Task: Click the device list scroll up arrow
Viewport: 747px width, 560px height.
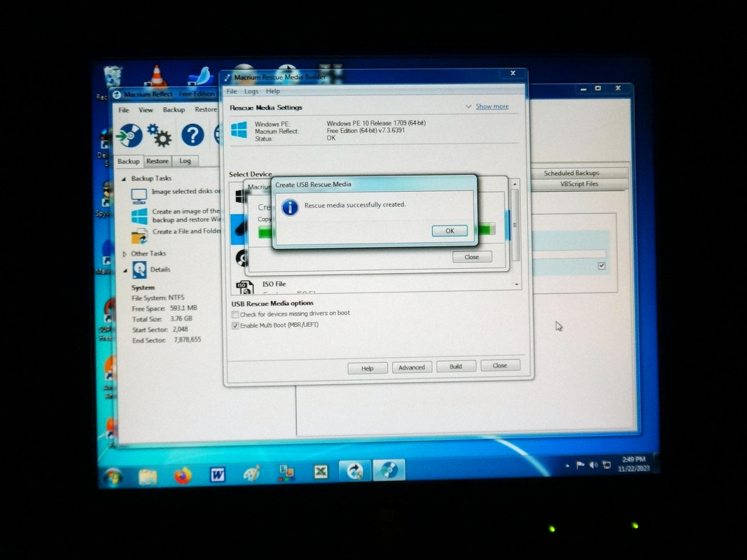Action: click(x=515, y=184)
